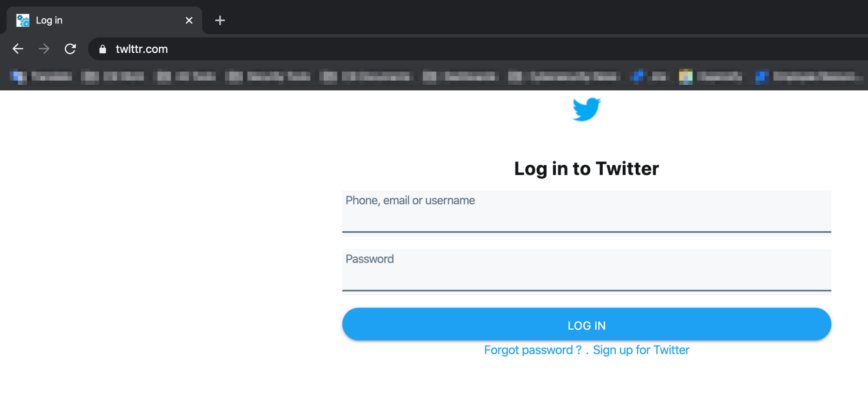Screen dimensions: 868x399
Task: Click the Log in to Twitter heading
Action: click(x=586, y=169)
